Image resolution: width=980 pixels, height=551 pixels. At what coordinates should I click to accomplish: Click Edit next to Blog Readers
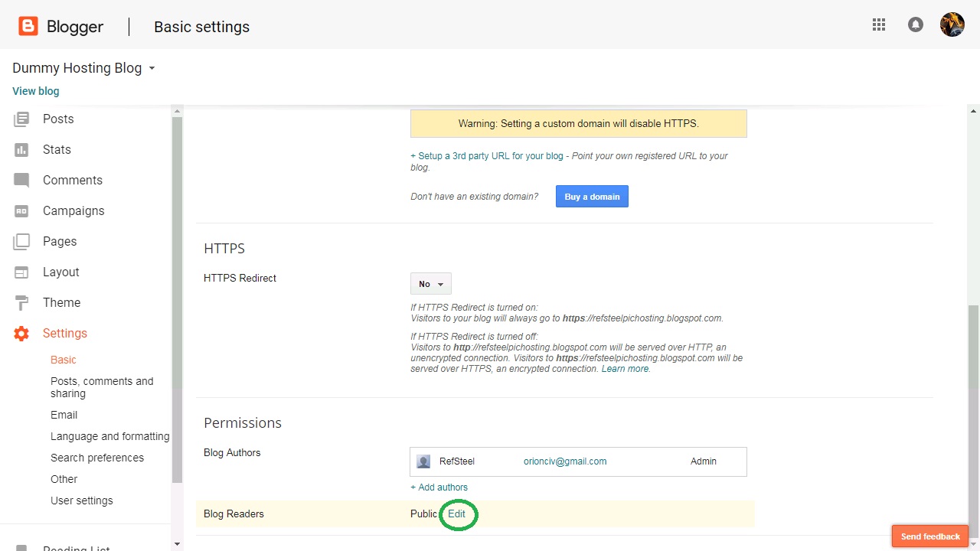click(x=457, y=514)
